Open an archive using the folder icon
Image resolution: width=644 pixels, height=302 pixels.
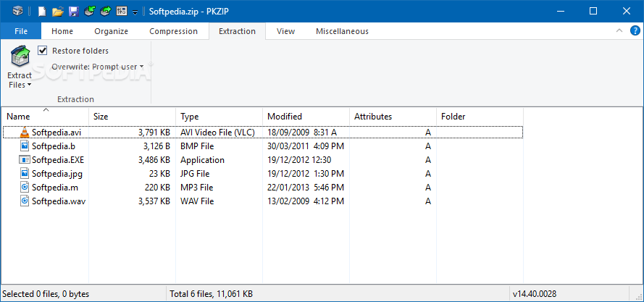coord(58,11)
